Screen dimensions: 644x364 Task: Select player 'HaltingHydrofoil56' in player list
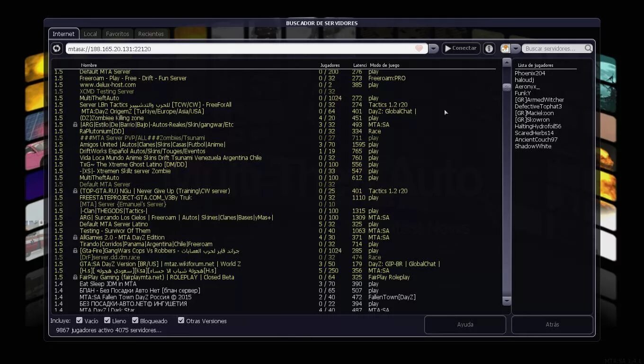[538, 127]
